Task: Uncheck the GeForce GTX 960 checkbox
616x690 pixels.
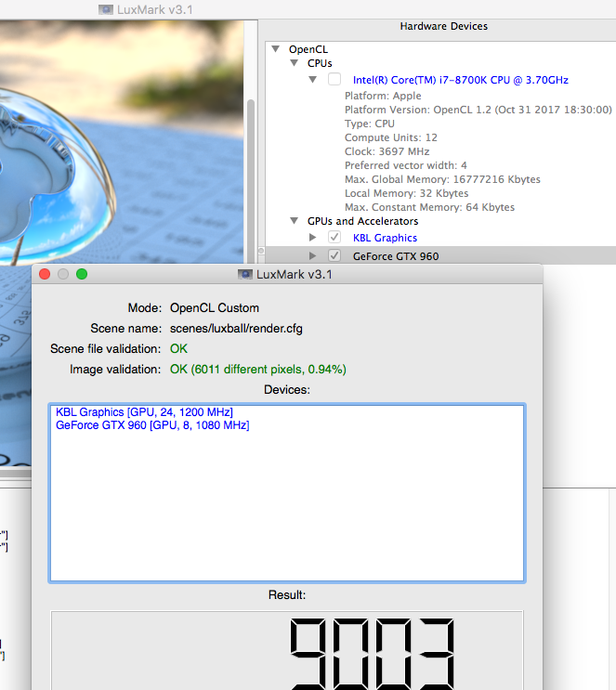Action: pyautogui.click(x=334, y=255)
